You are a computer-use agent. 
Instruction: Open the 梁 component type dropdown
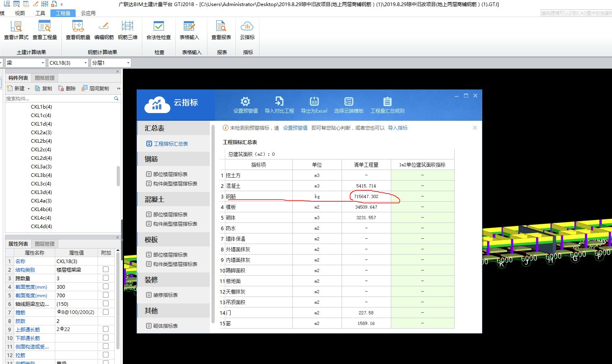25,63
